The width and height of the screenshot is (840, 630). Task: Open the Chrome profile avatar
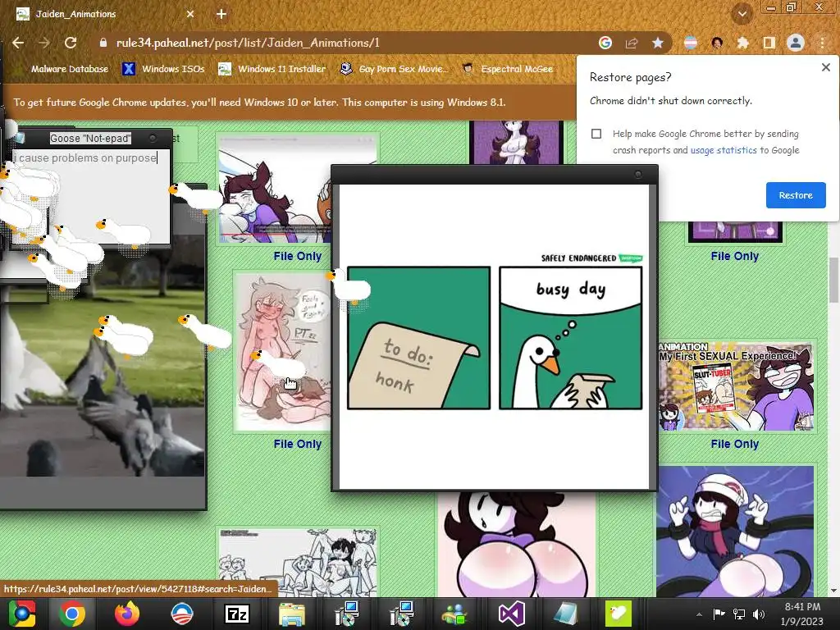[x=796, y=43]
